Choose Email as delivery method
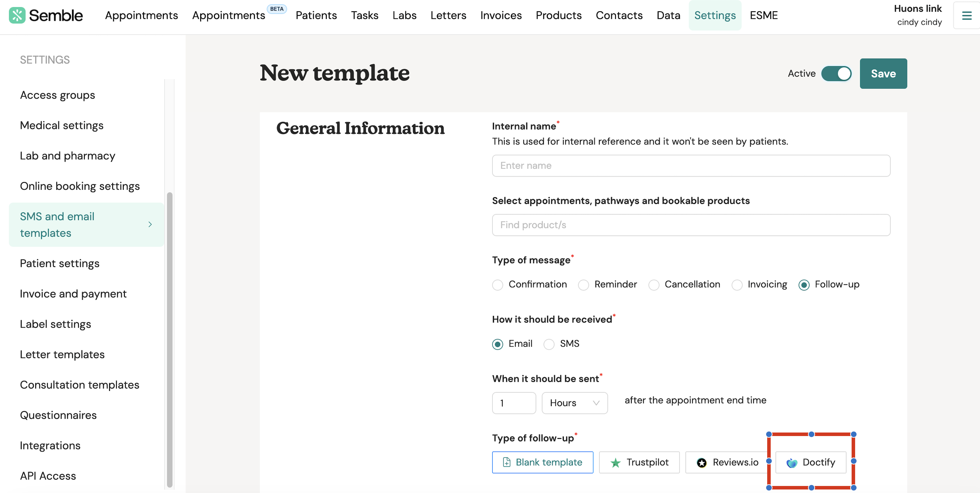The width and height of the screenshot is (980, 493). pyautogui.click(x=498, y=344)
